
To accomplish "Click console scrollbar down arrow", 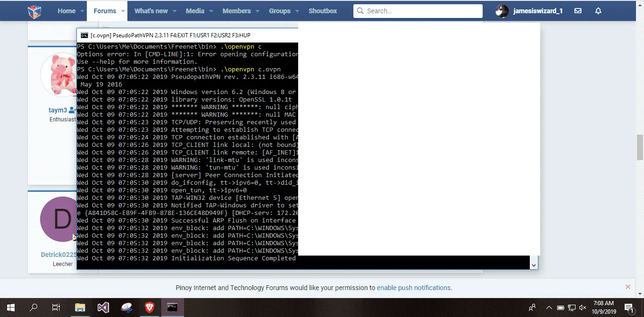I will pyautogui.click(x=534, y=266).
